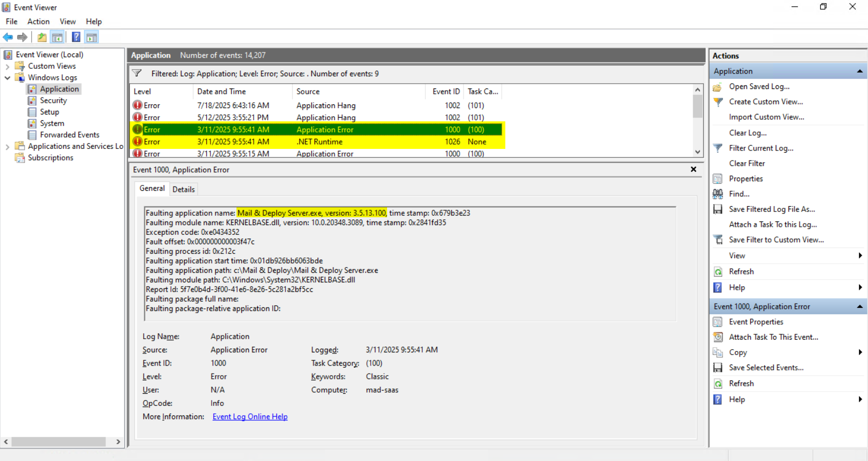Sort by the Date and Time column header
This screenshot has height=461, width=868.
click(x=242, y=92)
